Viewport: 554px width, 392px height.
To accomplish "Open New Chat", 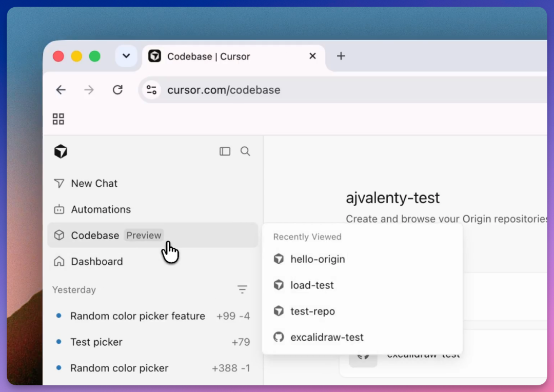I will 152,184.
